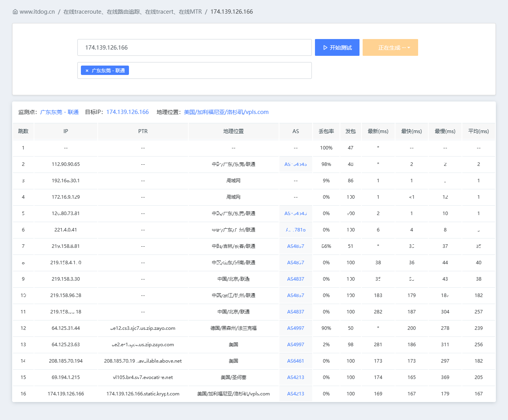Screen dimensions: 508x420
Task: Remove the 广东东莞 - 联通 node tag
Action: click(87, 71)
